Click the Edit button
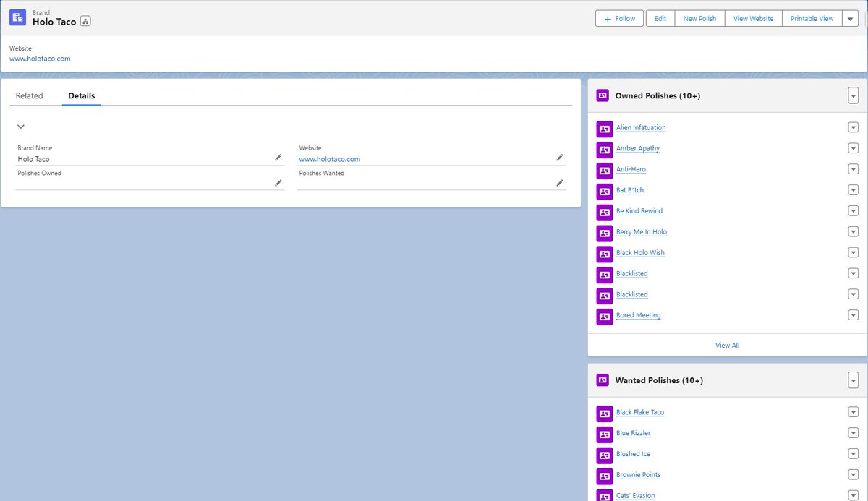The width and height of the screenshot is (868, 501). [x=660, y=19]
